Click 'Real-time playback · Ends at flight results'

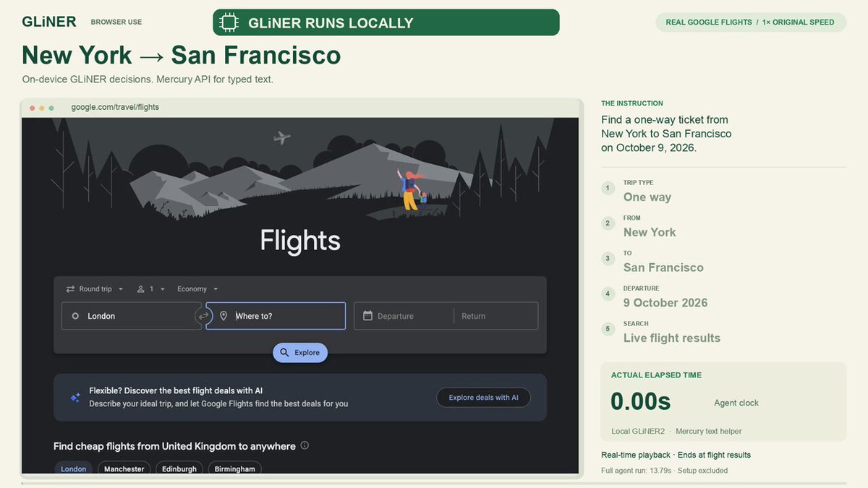coord(676,455)
